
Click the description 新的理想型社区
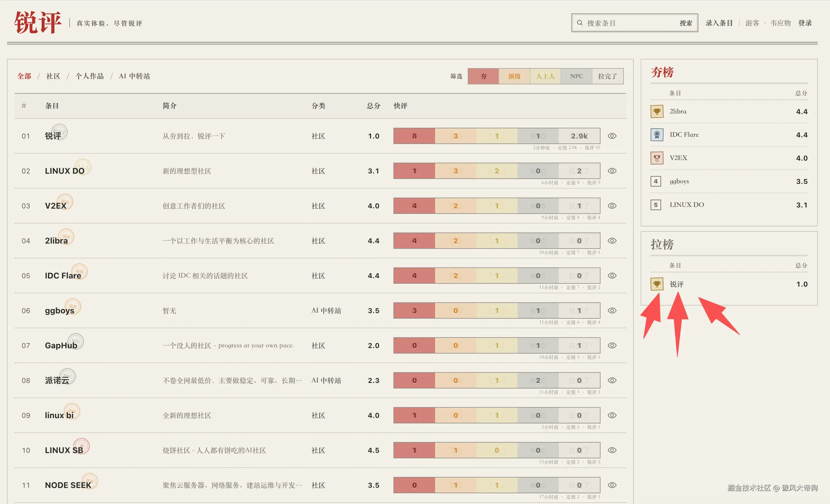pos(187,171)
